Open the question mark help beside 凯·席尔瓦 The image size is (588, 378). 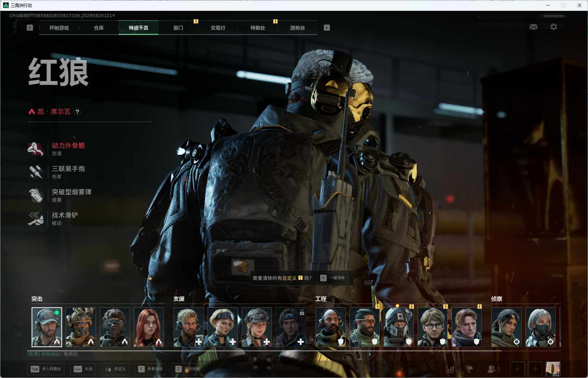77,112
